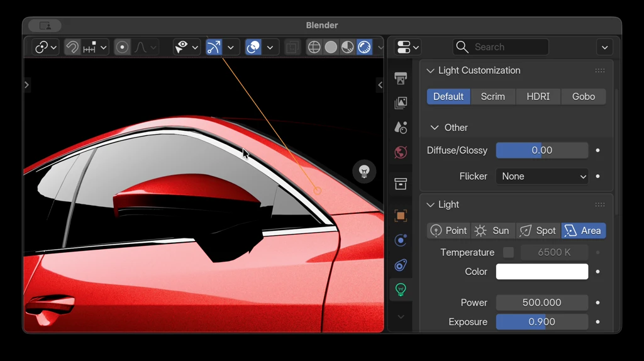Collapse the Light Customization panel

430,70
